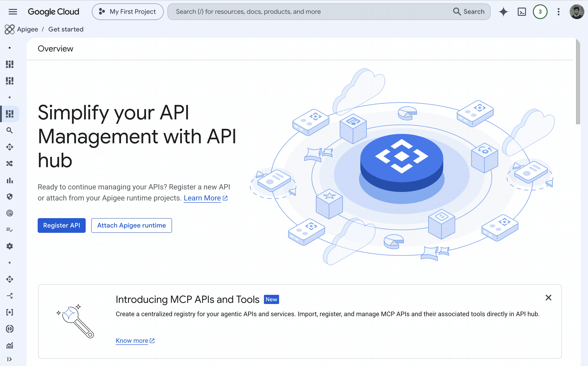Click the Search button with magnifier
Image resolution: width=588 pixels, height=366 pixels.
pos(469,12)
